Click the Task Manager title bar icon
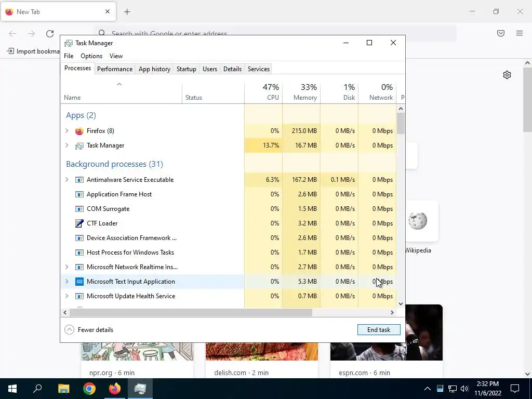Viewport: 532px width, 399px height. [x=69, y=43]
